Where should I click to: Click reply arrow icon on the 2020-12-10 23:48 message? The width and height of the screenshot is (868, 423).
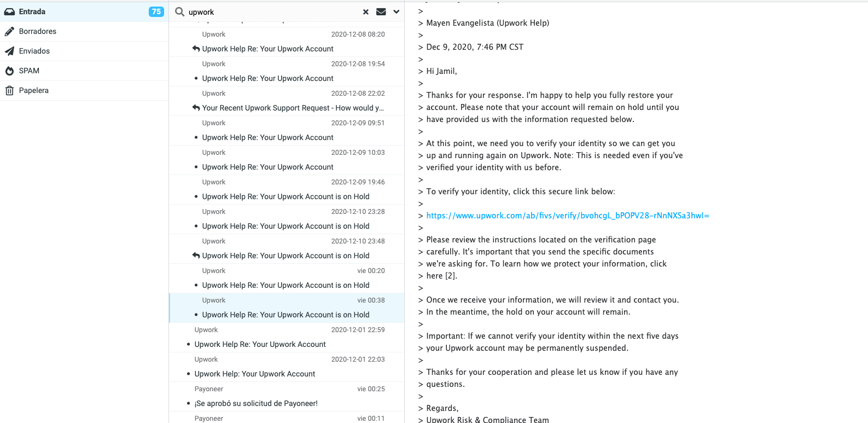pyautogui.click(x=196, y=256)
